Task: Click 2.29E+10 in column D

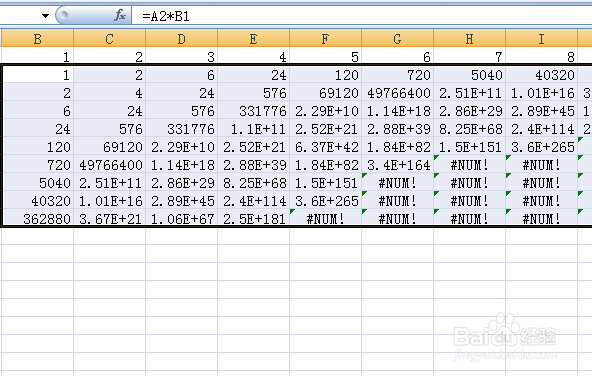Action: [182, 147]
